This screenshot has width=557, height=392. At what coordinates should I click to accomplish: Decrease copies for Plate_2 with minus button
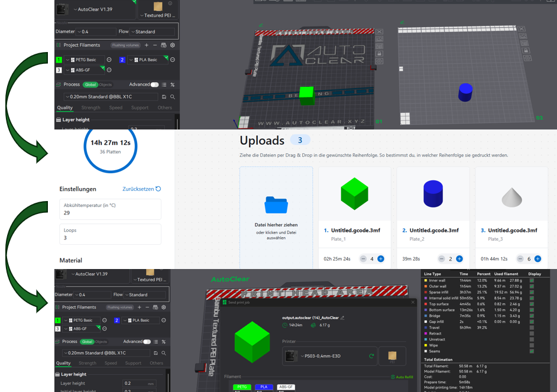point(442,259)
